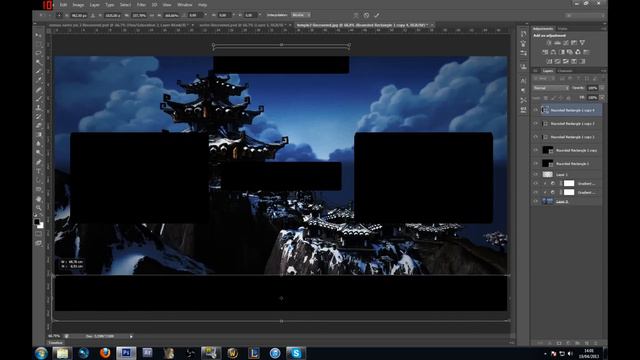Hide Rounded Rectangle 1 layer

click(x=536, y=163)
